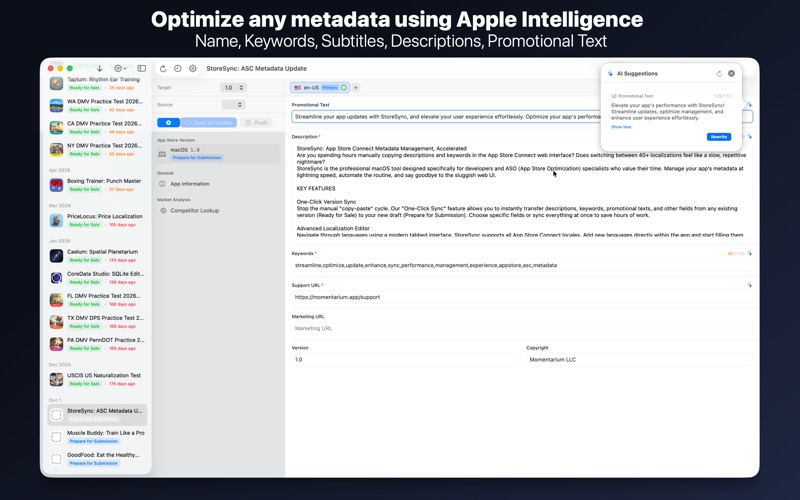Toggle the sidebar panel icon
Viewport: 800px width, 500px height.
[x=142, y=68]
